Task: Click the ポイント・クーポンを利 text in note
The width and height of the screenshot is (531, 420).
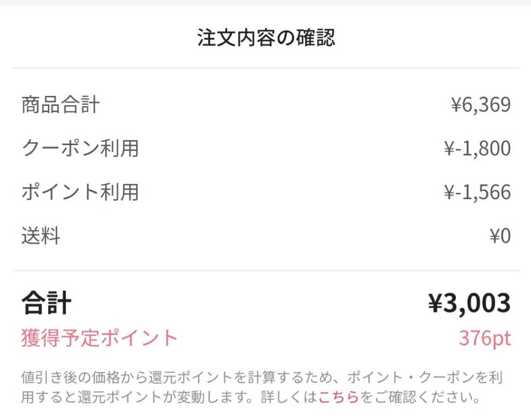Action: (x=425, y=378)
